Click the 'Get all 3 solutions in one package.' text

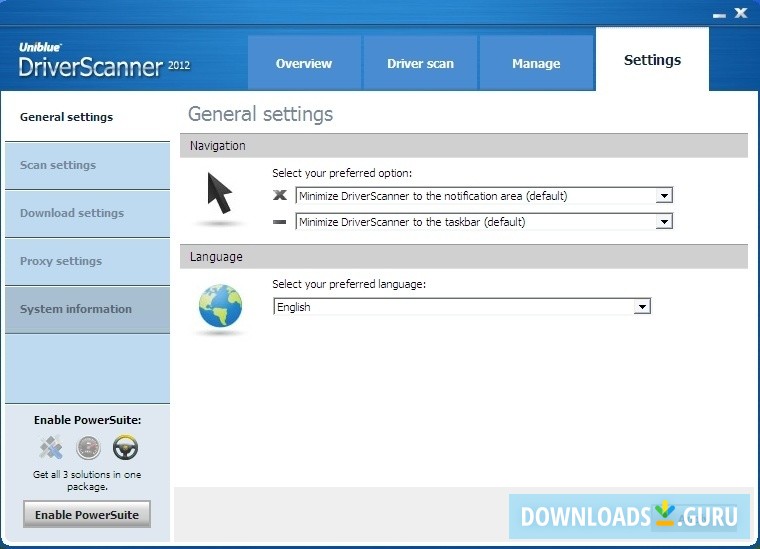pos(87,480)
